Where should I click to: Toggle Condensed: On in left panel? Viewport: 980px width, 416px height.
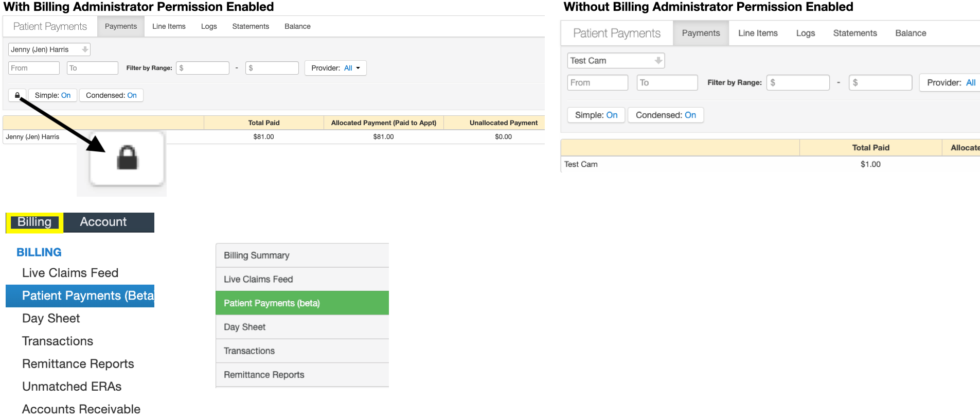[111, 95]
